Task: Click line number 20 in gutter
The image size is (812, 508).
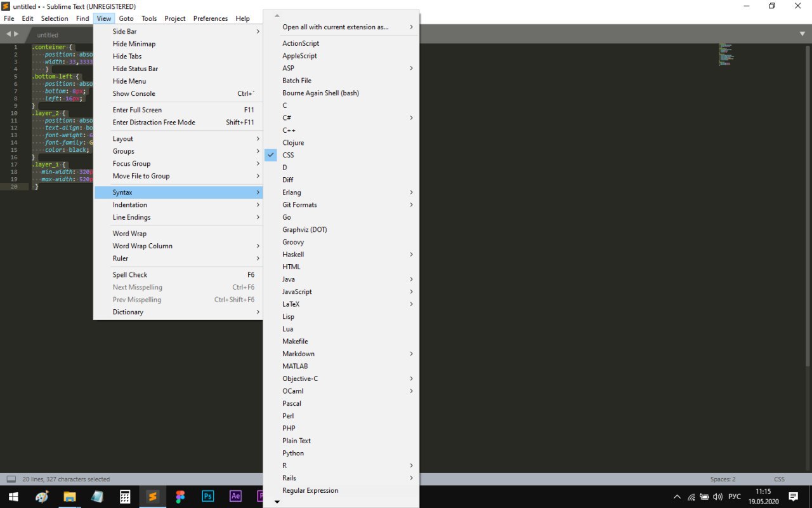Action: pos(14,187)
